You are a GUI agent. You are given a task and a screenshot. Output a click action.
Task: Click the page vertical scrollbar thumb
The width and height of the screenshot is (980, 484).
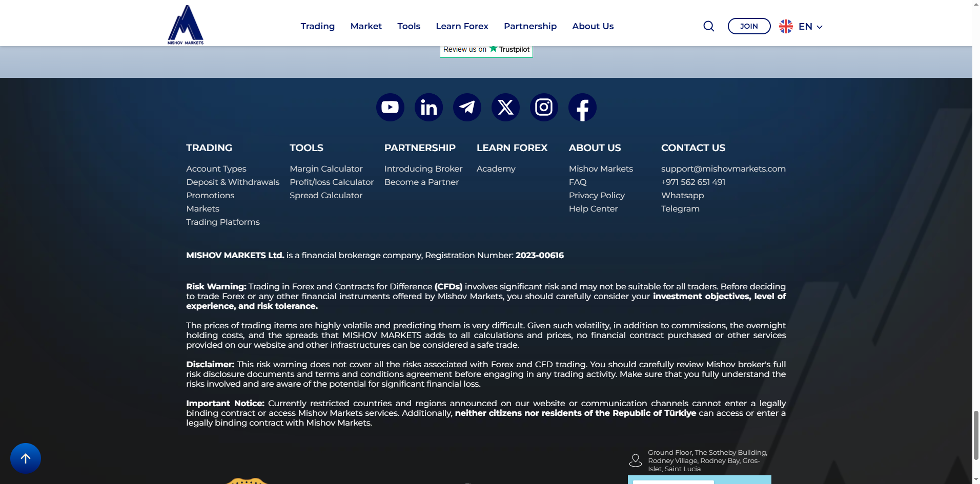coord(976,435)
